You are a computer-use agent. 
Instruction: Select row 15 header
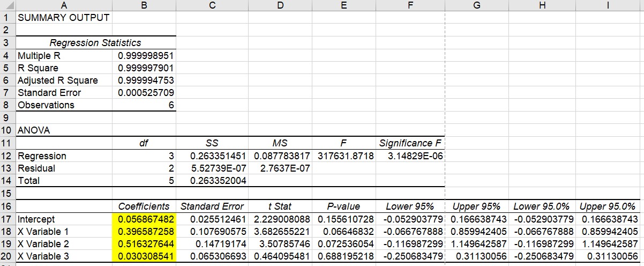coord(8,193)
